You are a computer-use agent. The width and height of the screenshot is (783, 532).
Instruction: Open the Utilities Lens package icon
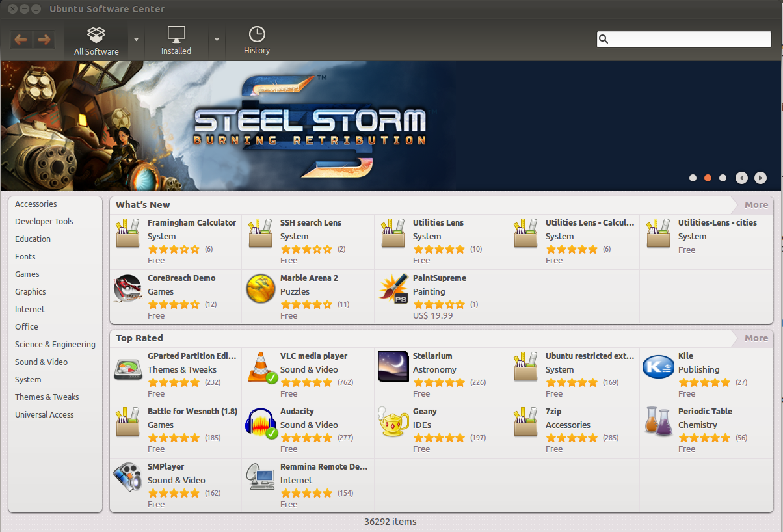393,233
